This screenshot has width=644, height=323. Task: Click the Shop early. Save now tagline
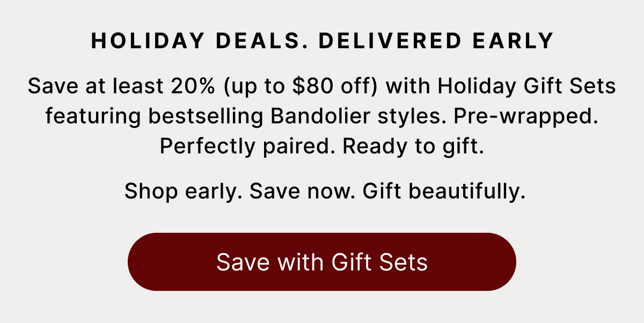[x=239, y=191]
